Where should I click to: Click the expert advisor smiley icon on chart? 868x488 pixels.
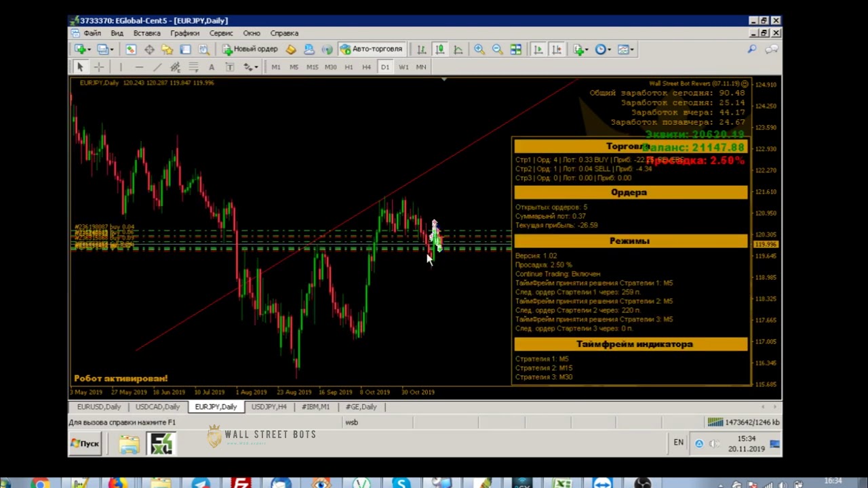[x=745, y=84]
